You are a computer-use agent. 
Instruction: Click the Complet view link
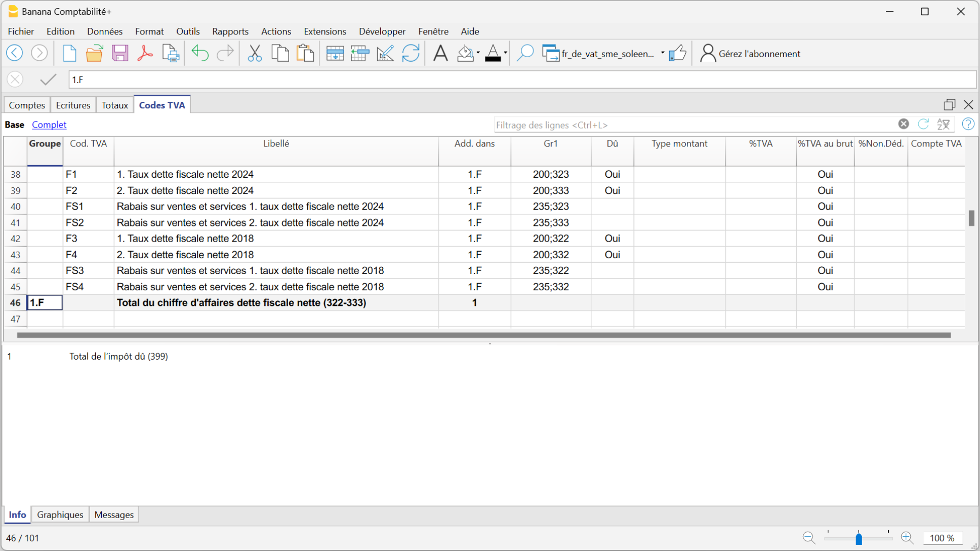[49, 125]
